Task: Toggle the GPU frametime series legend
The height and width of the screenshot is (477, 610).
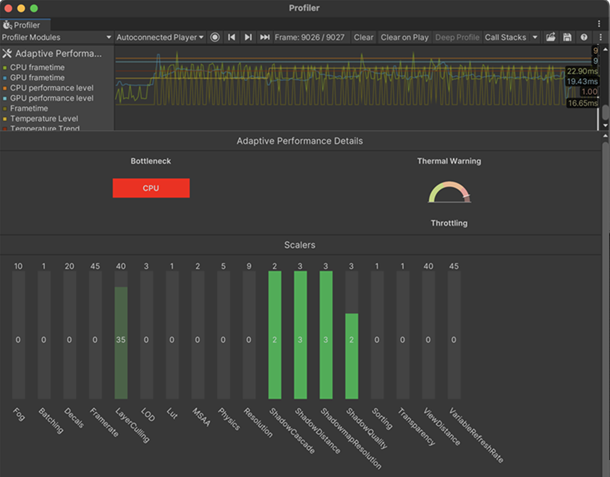Action: pos(36,78)
